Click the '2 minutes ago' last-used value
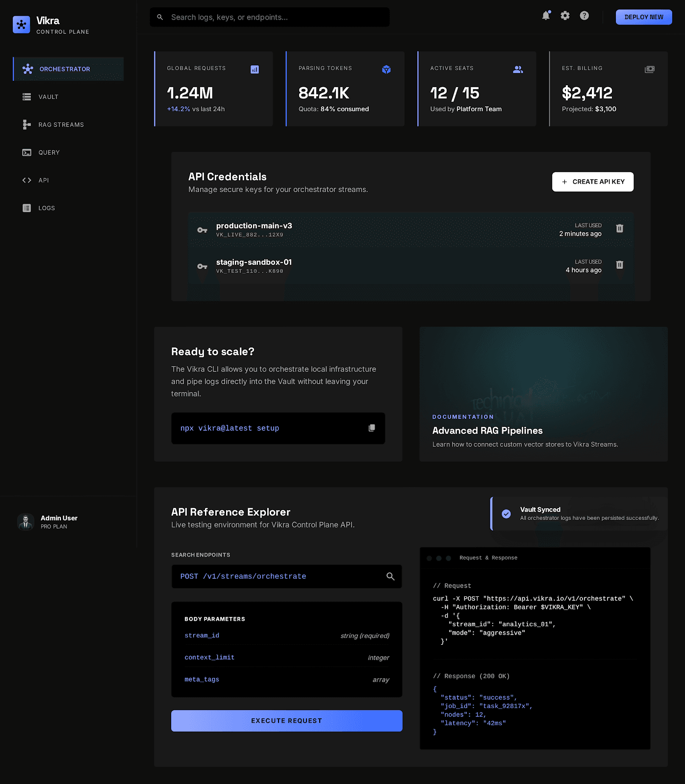 (x=581, y=234)
